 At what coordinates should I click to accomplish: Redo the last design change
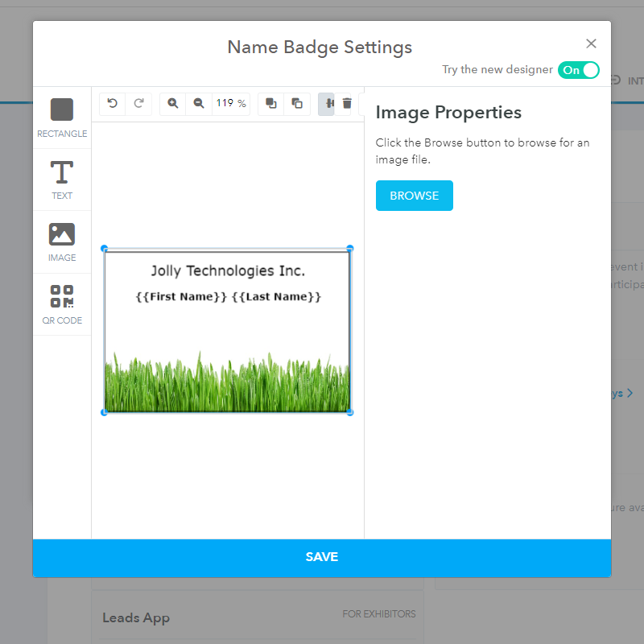click(x=138, y=103)
